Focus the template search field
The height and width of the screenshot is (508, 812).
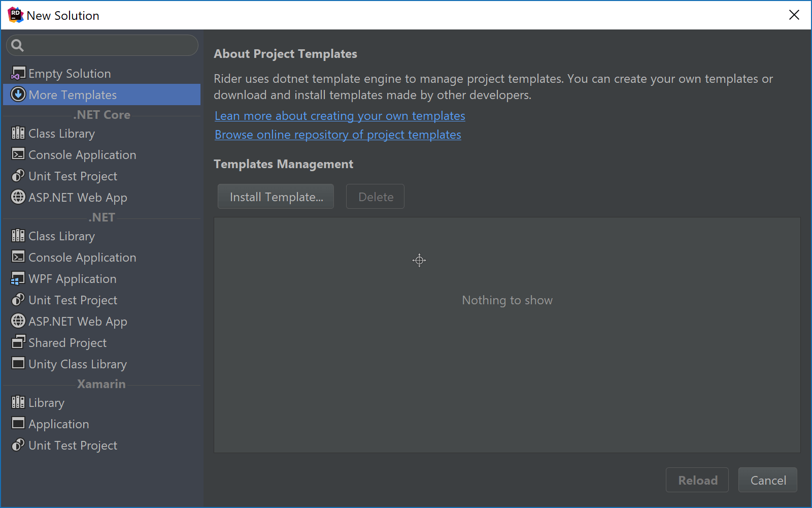[102, 45]
